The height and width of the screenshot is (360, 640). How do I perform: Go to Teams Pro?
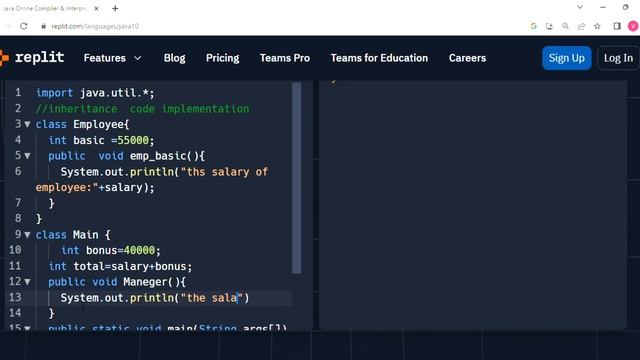(x=284, y=58)
